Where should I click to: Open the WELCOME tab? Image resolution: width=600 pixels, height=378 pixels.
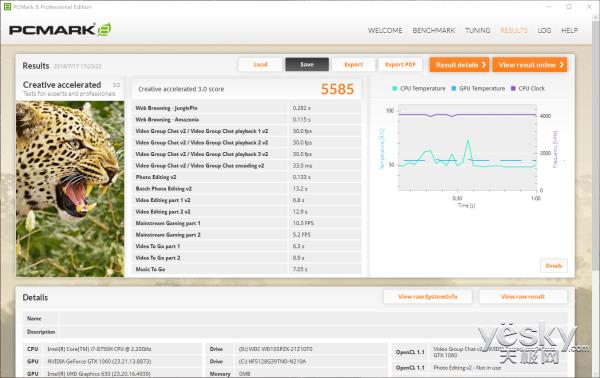[x=385, y=31]
